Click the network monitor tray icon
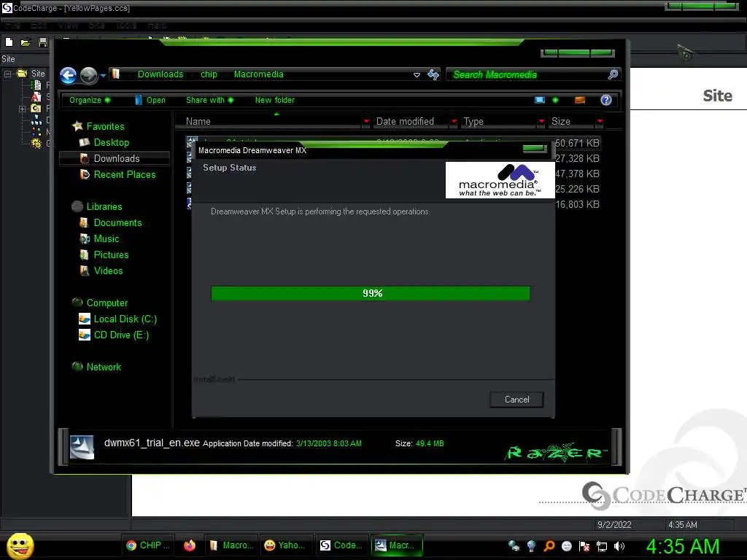Image resolution: width=747 pixels, height=560 pixels. (602, 546)
